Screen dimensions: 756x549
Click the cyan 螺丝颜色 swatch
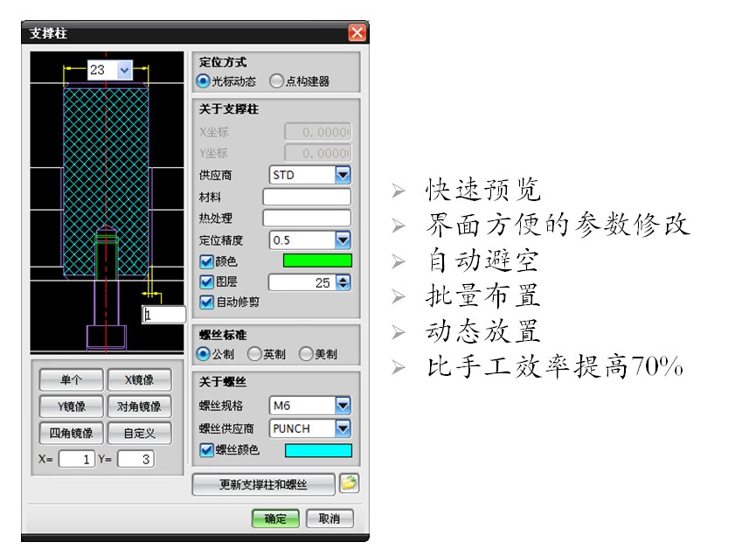[x=317, y=451]
